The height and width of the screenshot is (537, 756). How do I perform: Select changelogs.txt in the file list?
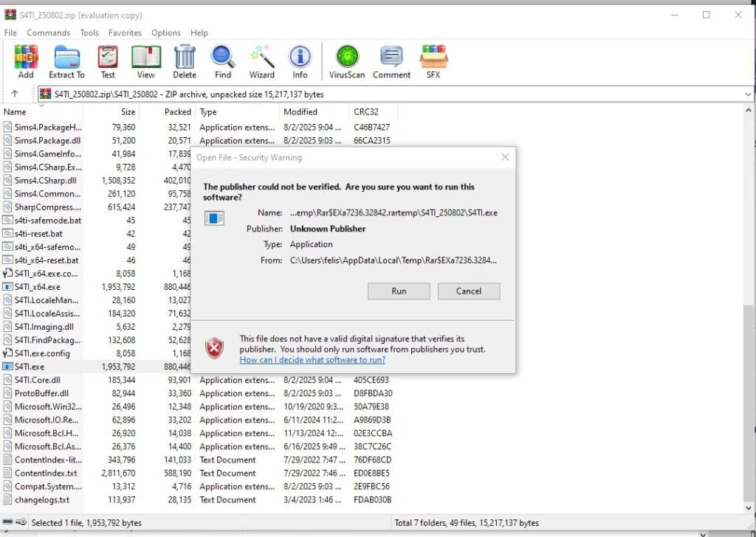coord(42,500)
